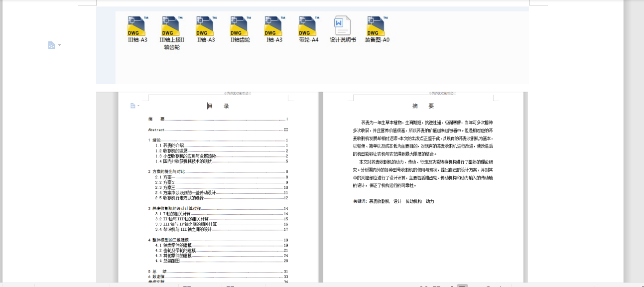Viewport: 644px width, 287px height.
Task: Select the 装备图-A0 DWG file icon
Action: click(377, 25)
